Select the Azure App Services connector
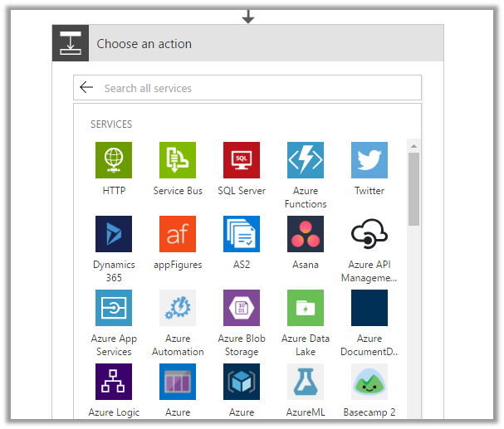504x429 pixels. coord(114,308)
